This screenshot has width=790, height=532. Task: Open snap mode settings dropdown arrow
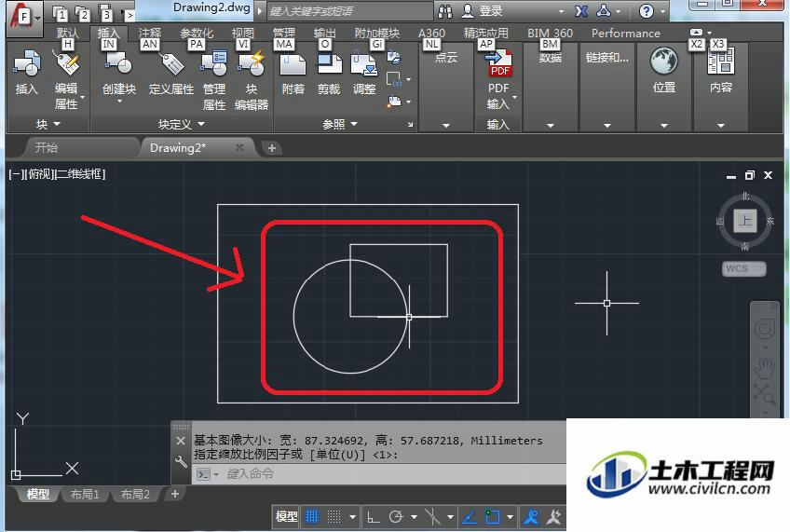coord(352,516)
